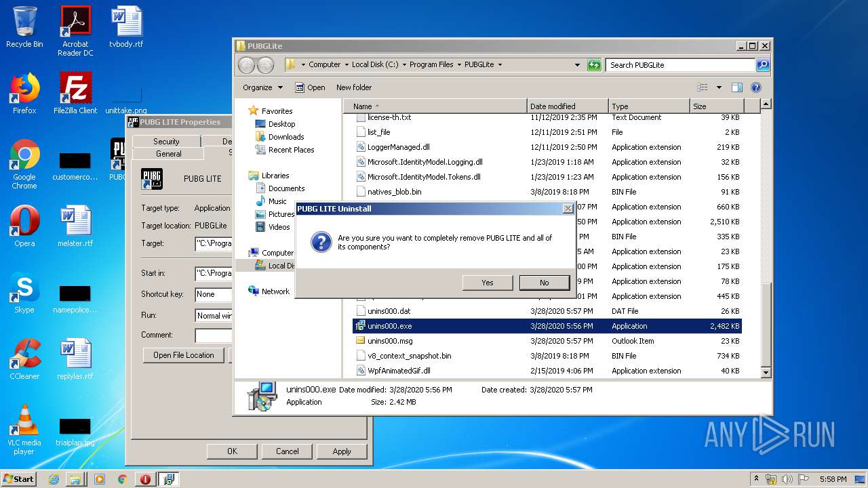The image size is (868, 488).
Task: Open tvbody.rtf desktop file
Action: (x=126, y=27)
